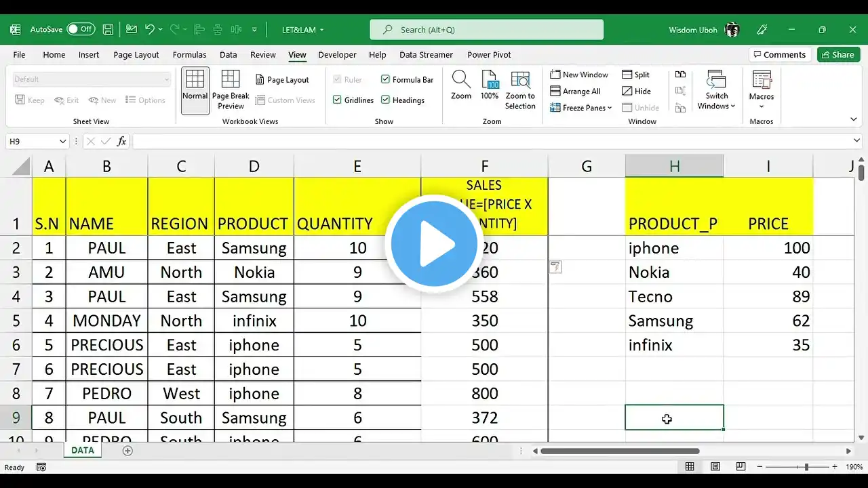Click the paste options icon near cell G3
This screenshot has width=868, height=488.
[x=555, y=267]
